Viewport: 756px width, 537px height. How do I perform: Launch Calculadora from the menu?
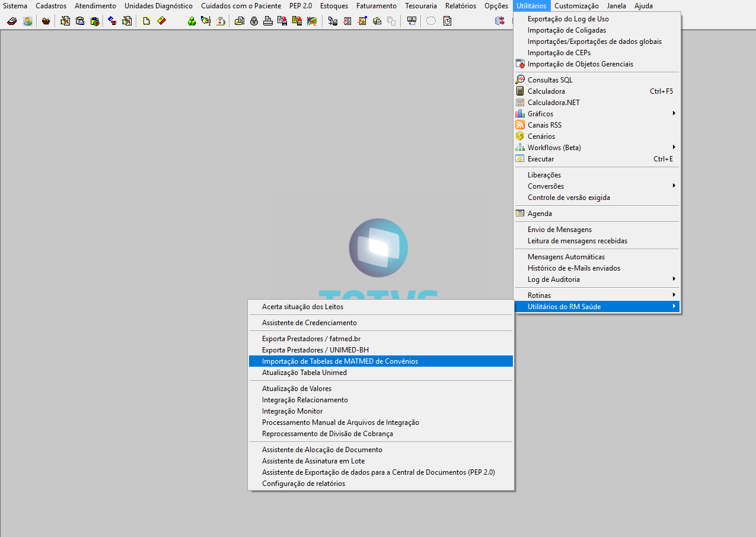pos(597,91)
